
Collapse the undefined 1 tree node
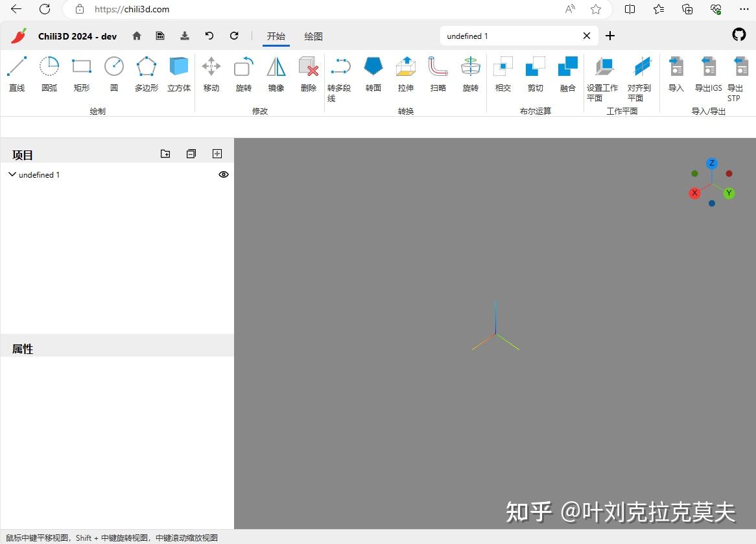(12, 174)
